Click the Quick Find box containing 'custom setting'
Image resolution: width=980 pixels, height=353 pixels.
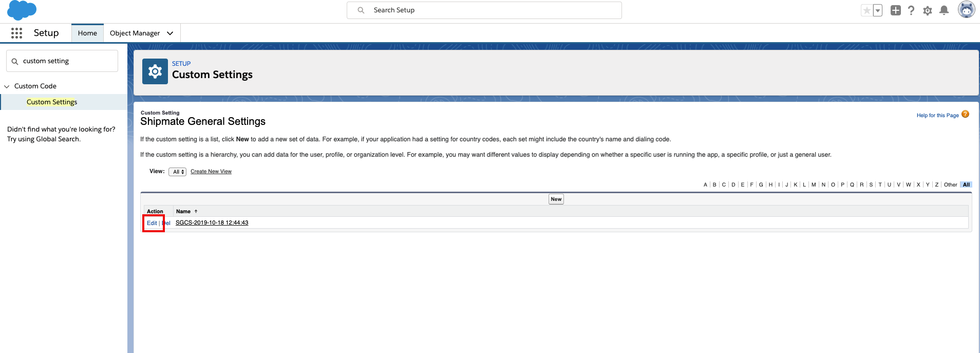click(62, 61)
